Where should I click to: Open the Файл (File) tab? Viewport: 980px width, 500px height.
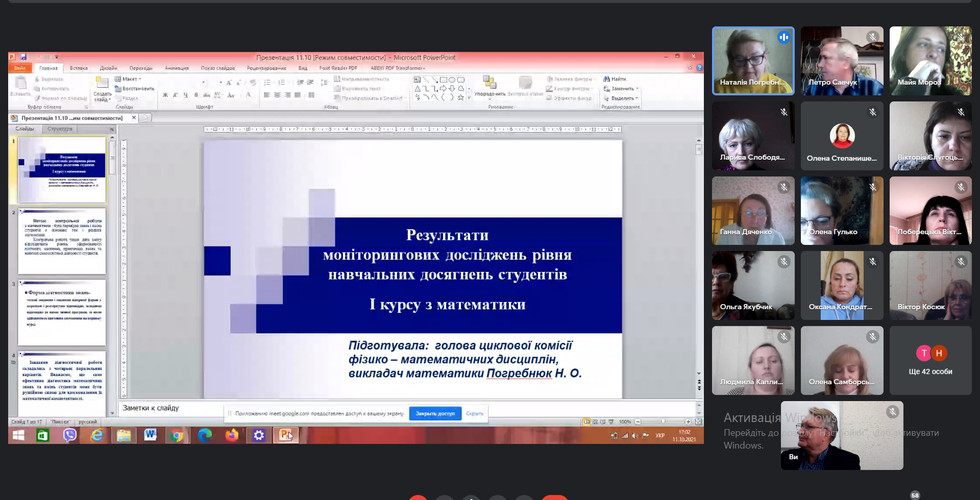point(20,68)
